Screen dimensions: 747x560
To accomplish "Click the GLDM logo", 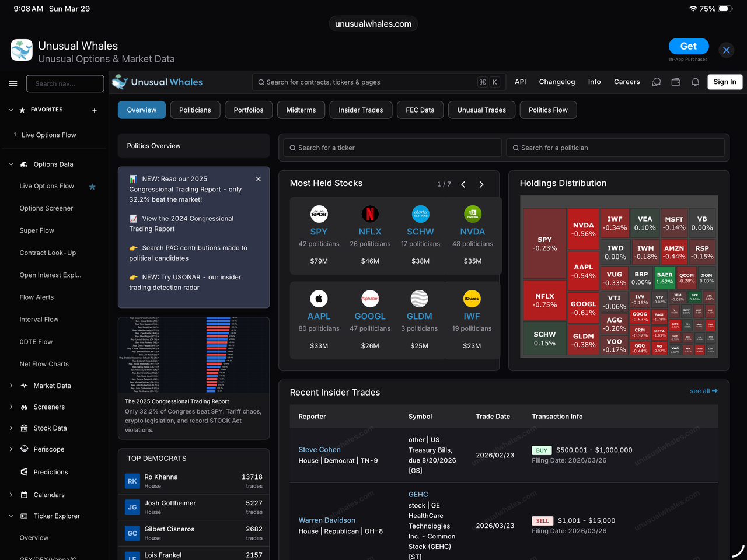I will coord(419,299).
